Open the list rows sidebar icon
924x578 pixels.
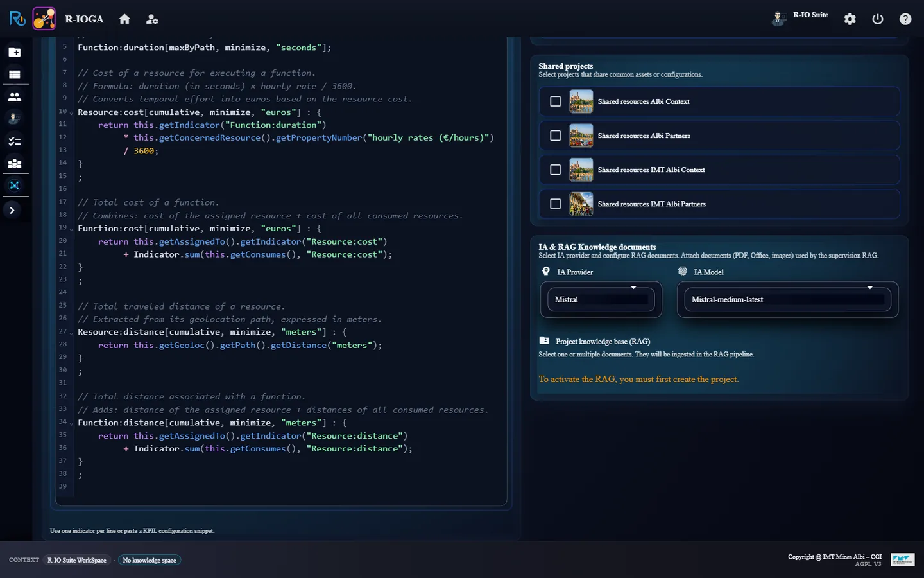point(14,74)
